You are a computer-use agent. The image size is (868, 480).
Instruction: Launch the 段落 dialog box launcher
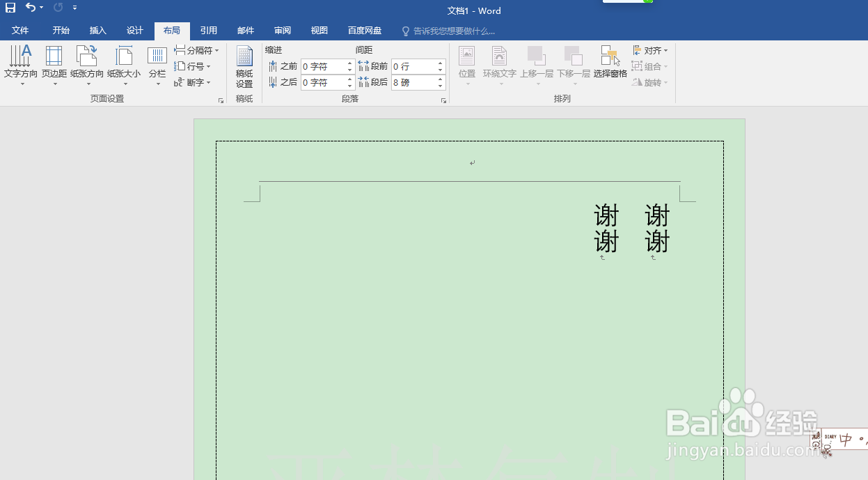pos(443,101)
